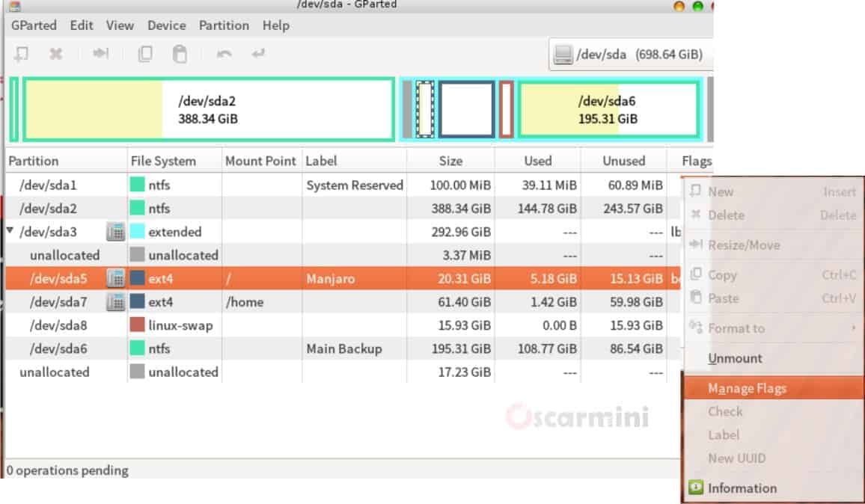Open the Partition menu in the menu bar
This screenshot has height=504, width=865.
224,25
